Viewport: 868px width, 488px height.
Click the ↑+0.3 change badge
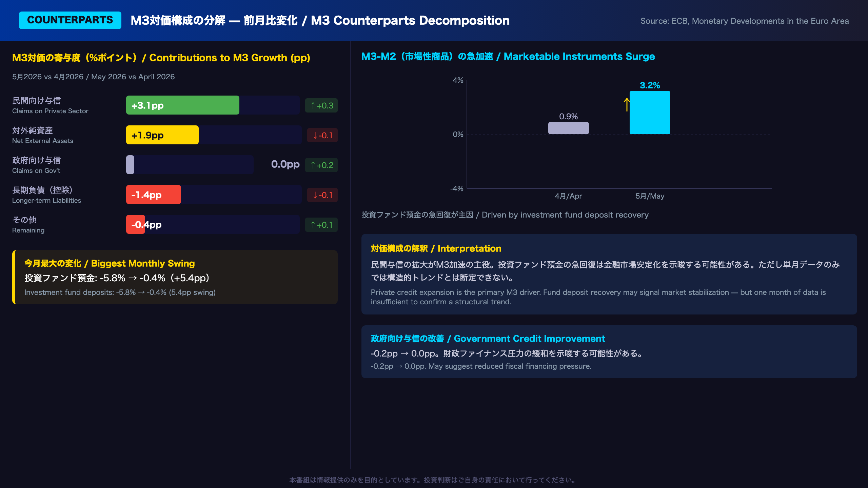321,105
